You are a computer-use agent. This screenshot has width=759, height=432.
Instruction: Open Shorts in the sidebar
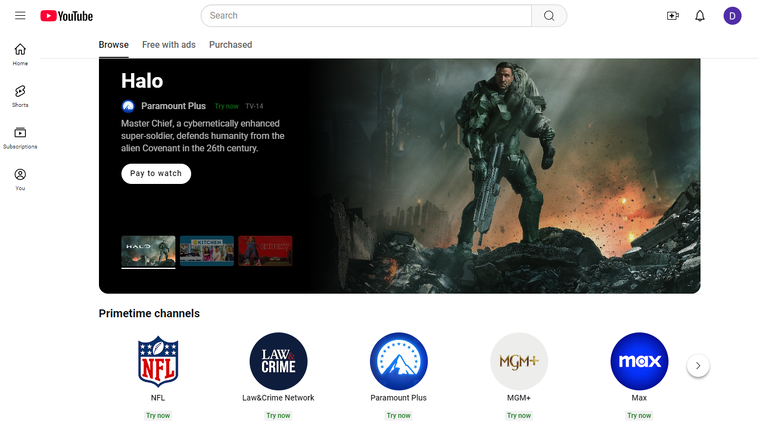(x=20, y=96)
